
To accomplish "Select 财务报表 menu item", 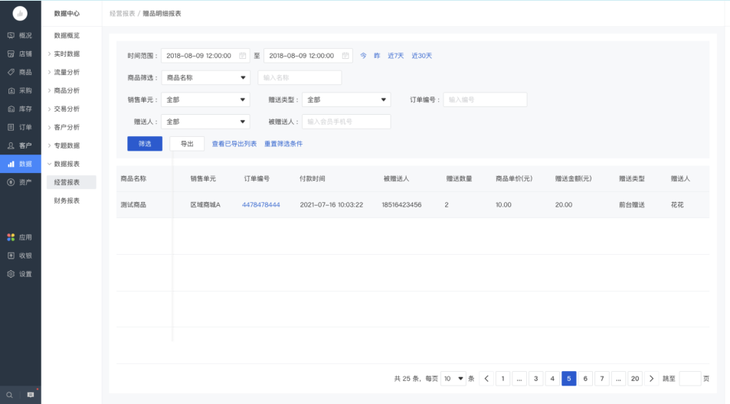I will 67,201.
